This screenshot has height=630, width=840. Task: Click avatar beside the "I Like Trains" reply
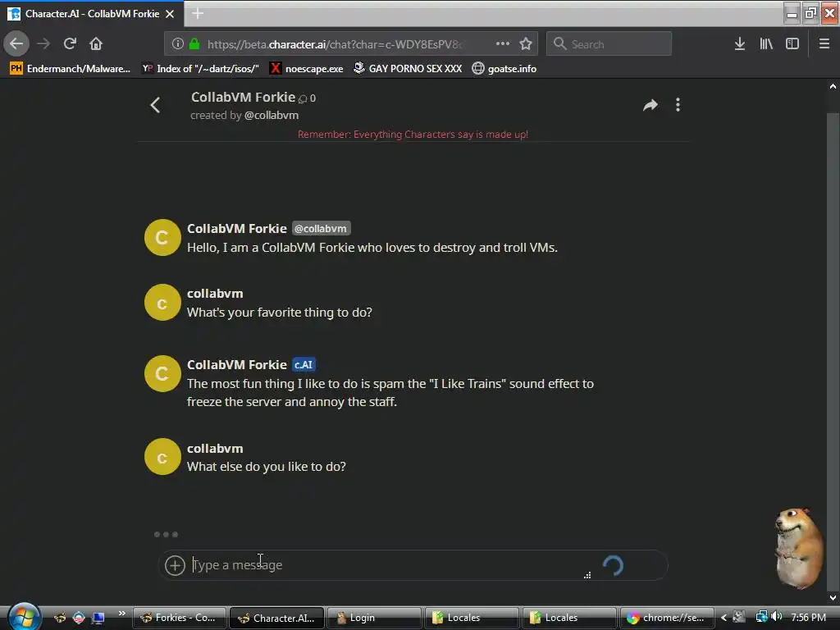pyautogui.click(x=162, y=374)
